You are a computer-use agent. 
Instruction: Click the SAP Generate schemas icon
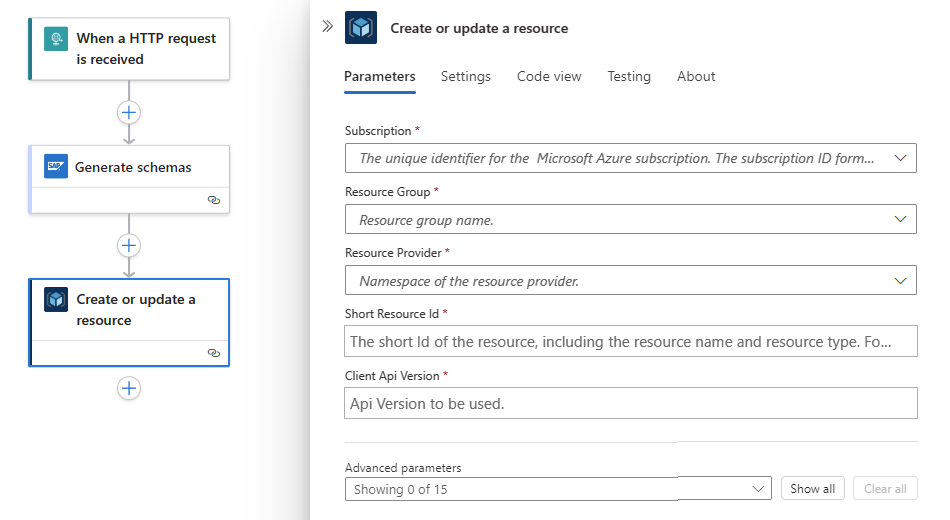(56, 167)
